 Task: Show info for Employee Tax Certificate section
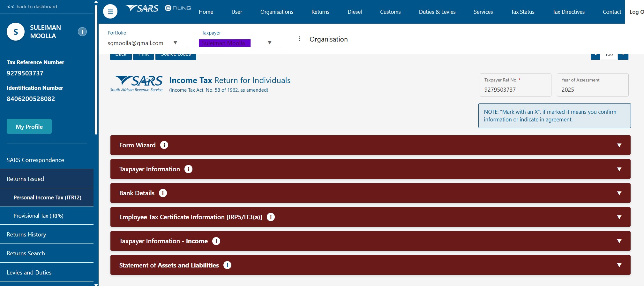(271, 217)
